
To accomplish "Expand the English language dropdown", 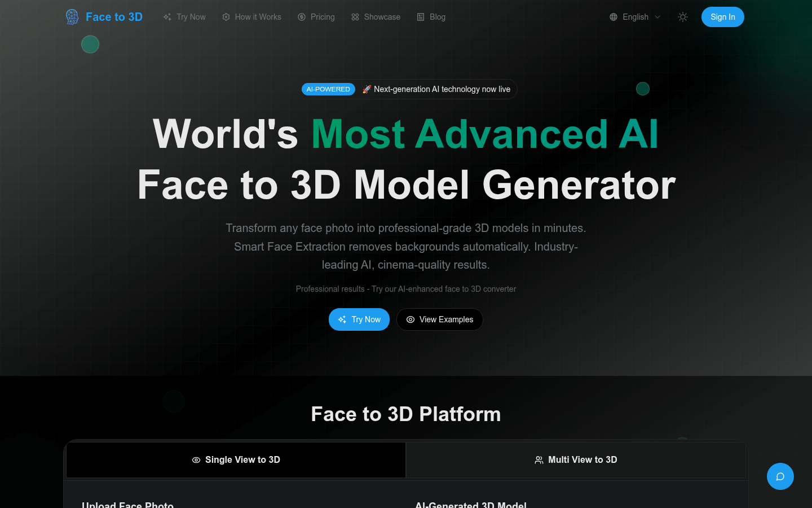I will [x=636, y=17].
